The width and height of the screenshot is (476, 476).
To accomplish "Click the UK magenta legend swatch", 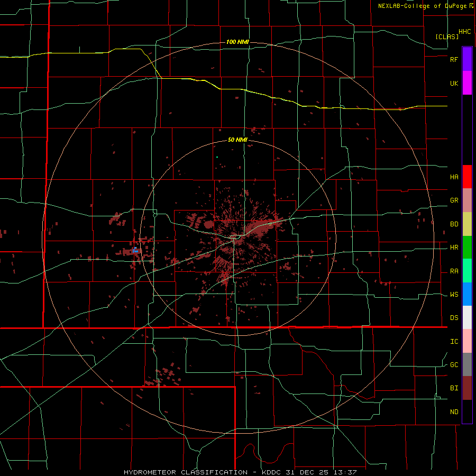I will click(x=467, y=83).
